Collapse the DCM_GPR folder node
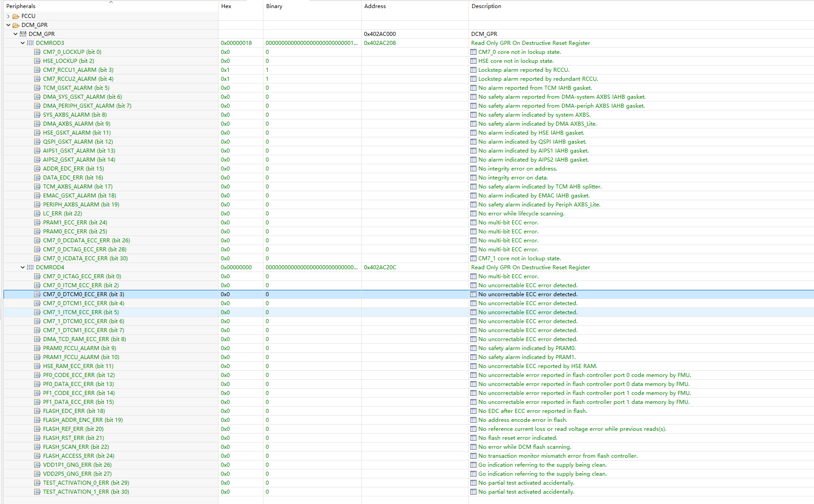The width and height of the screenshot is (814, 504). 8,25
